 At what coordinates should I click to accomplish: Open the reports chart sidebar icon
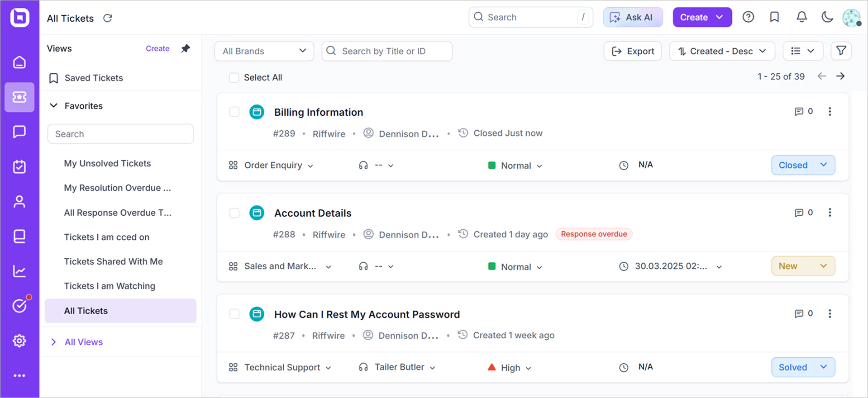pos(19,271)
